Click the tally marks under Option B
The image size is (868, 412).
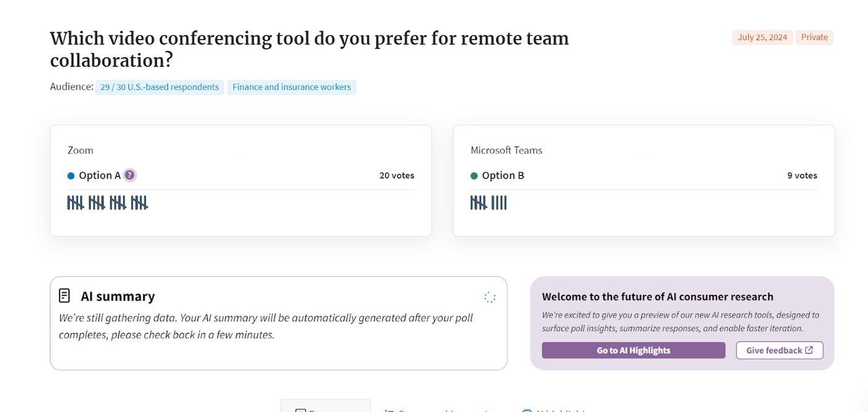(489, 202)
